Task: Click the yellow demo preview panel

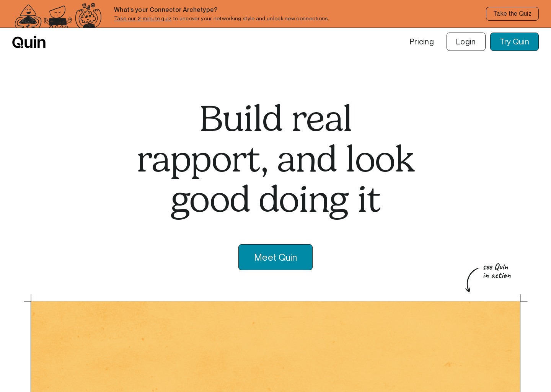Action: click(275, 346)
